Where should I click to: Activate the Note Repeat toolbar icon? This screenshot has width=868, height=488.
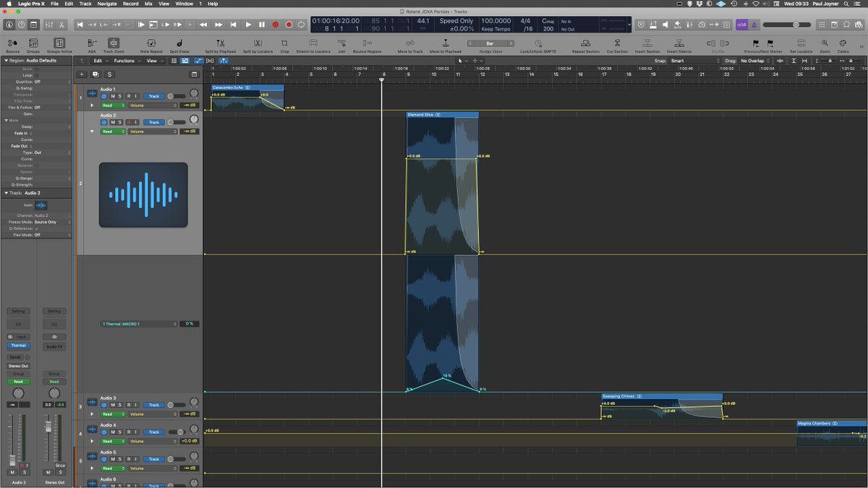point(150,45)
